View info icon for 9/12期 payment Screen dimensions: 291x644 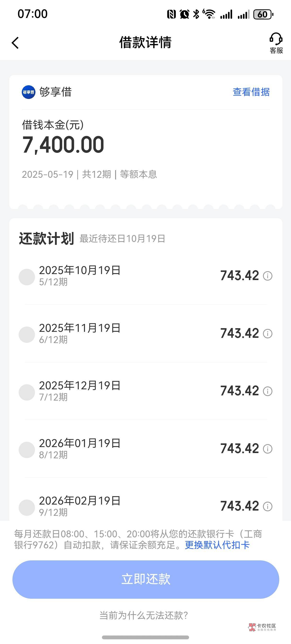(268, 506)
